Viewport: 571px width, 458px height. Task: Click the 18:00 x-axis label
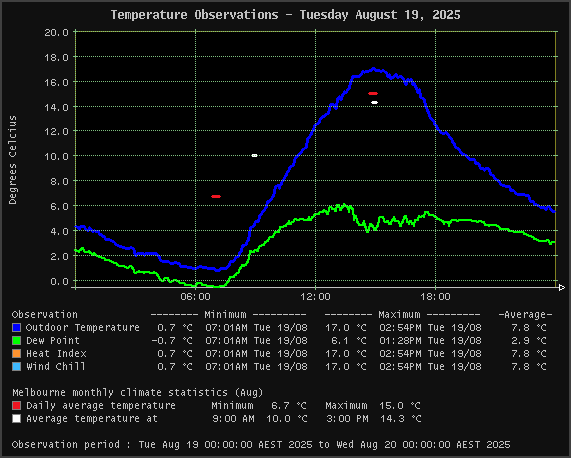pos(436,297)
